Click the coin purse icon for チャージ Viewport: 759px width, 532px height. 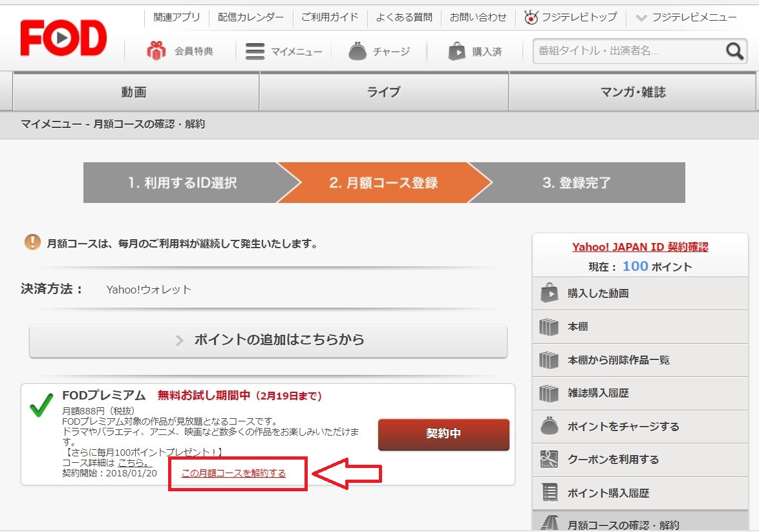(358, 51)
